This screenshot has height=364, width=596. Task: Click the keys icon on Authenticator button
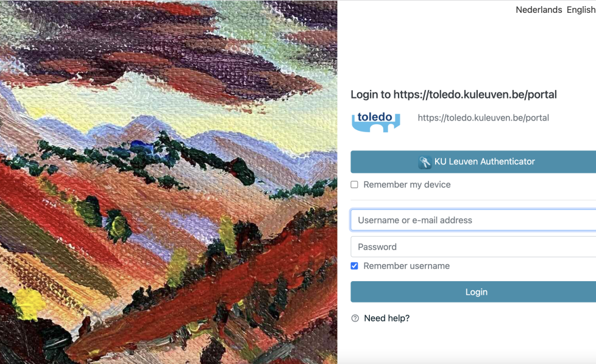[x=425, y=162]
